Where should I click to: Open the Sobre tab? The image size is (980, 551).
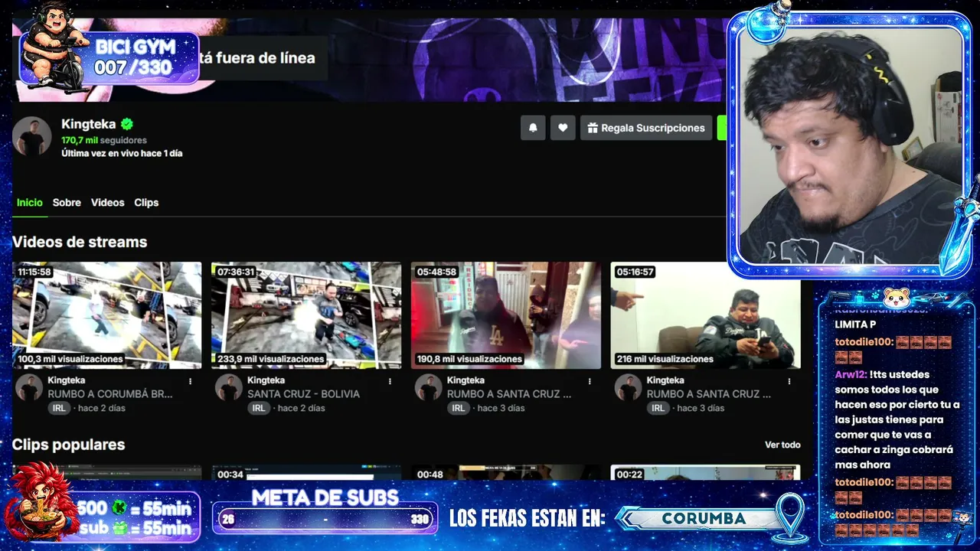[67, 203]
